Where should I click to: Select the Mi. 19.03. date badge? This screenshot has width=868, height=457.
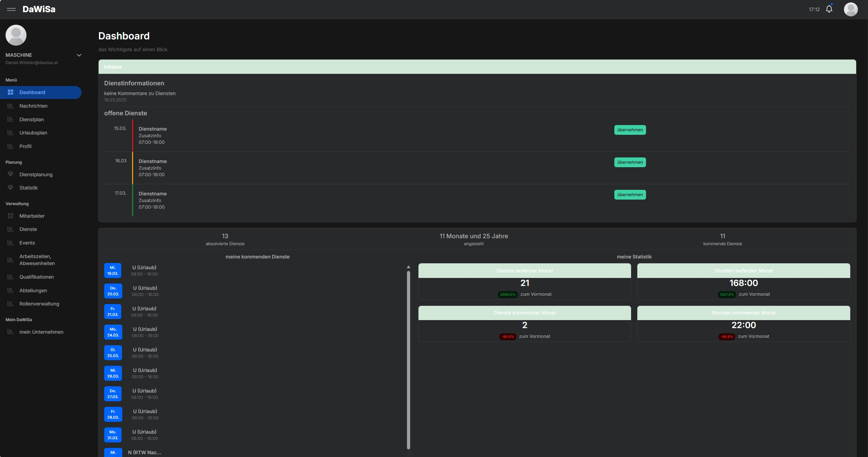113,271
